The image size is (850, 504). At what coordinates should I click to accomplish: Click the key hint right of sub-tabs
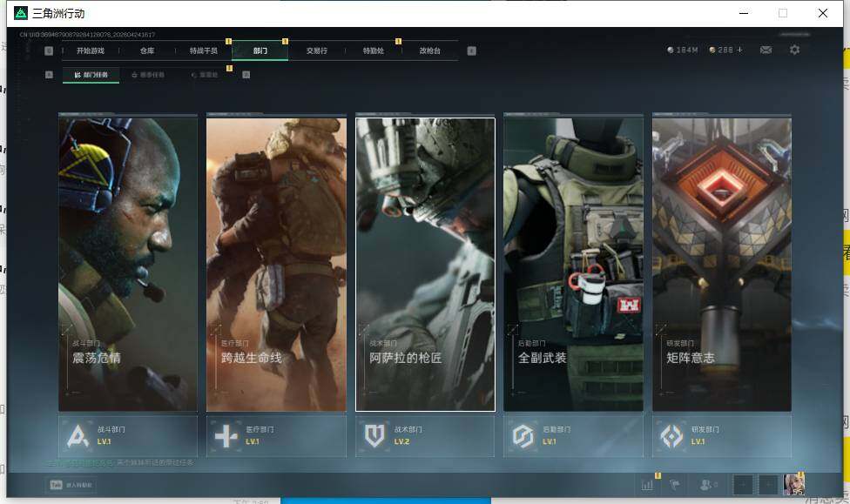coord(246,75)
